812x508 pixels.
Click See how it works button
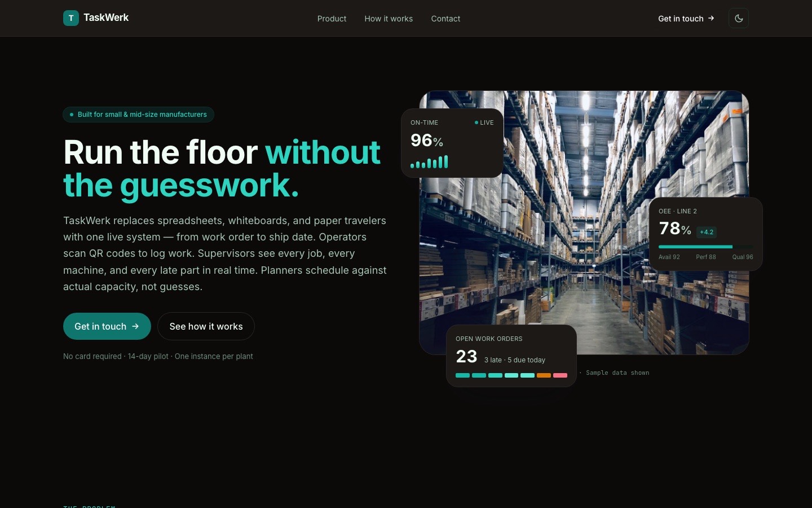[x=206, y=326]
